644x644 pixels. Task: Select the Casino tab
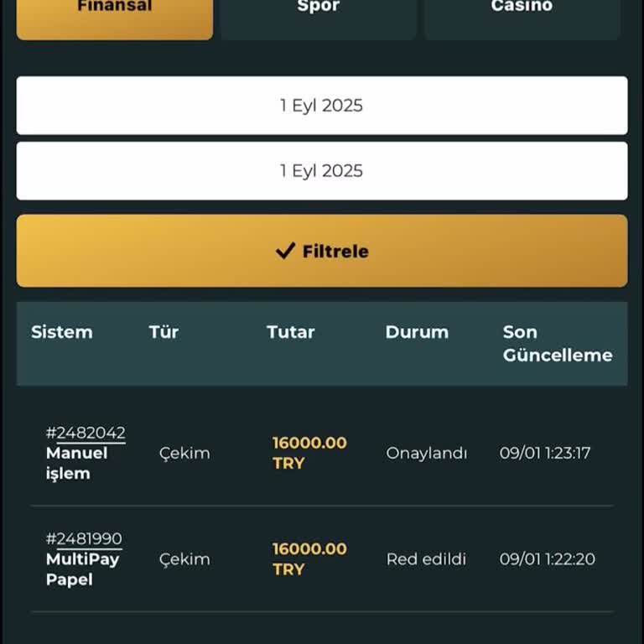click(522, 17)
